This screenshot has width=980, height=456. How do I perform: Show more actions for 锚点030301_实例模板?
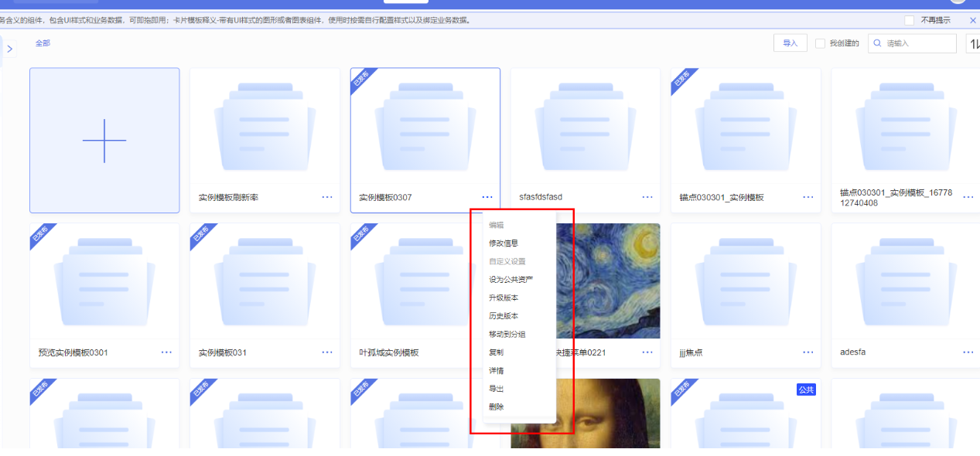point(808,197)
